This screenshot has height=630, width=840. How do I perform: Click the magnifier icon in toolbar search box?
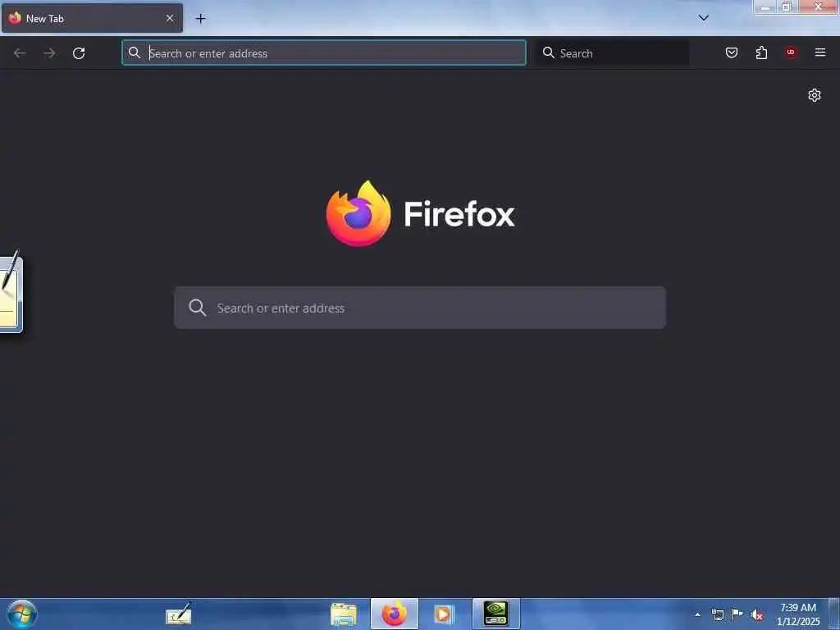point(548,52)
